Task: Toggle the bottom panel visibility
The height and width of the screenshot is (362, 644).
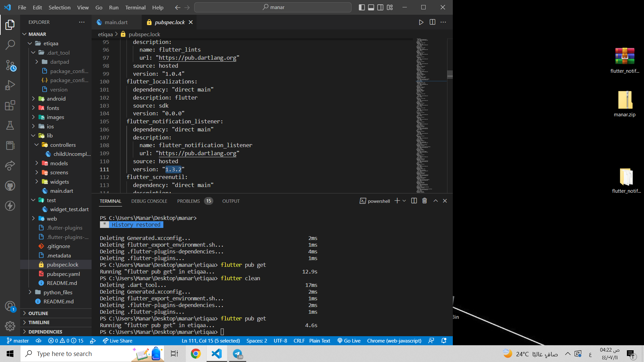Action: (x=371, y=7)
